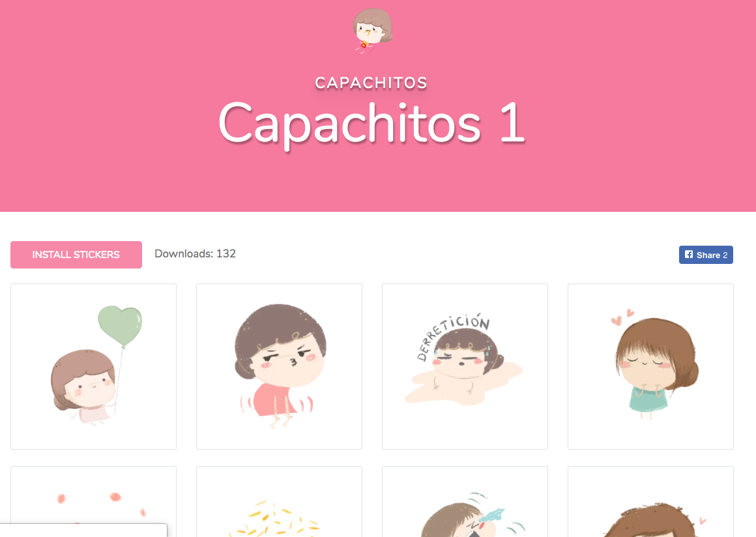Click the DERRETICIÓN curved text
The image size is (756, 537).
(452, 334)
